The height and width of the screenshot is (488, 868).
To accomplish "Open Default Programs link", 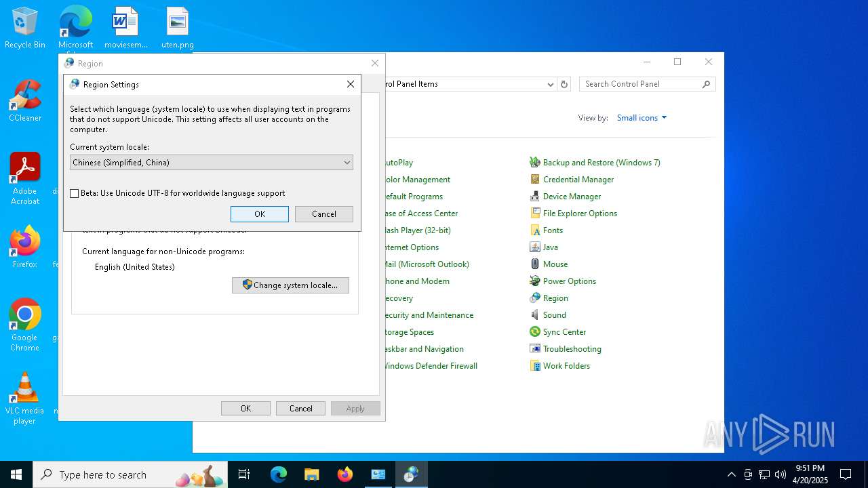I will (x=414, y=197).
